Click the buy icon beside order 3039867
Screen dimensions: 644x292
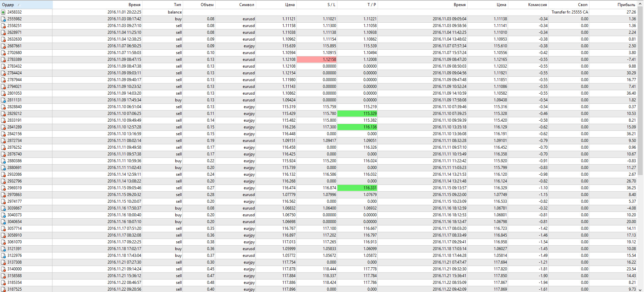[3, 208]
